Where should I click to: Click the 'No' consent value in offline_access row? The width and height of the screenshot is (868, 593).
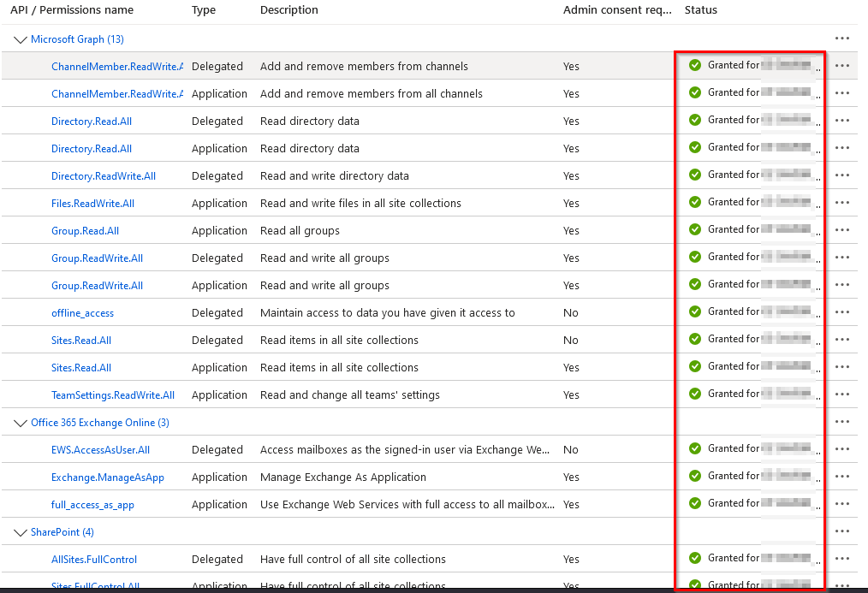tap(571, 312)
